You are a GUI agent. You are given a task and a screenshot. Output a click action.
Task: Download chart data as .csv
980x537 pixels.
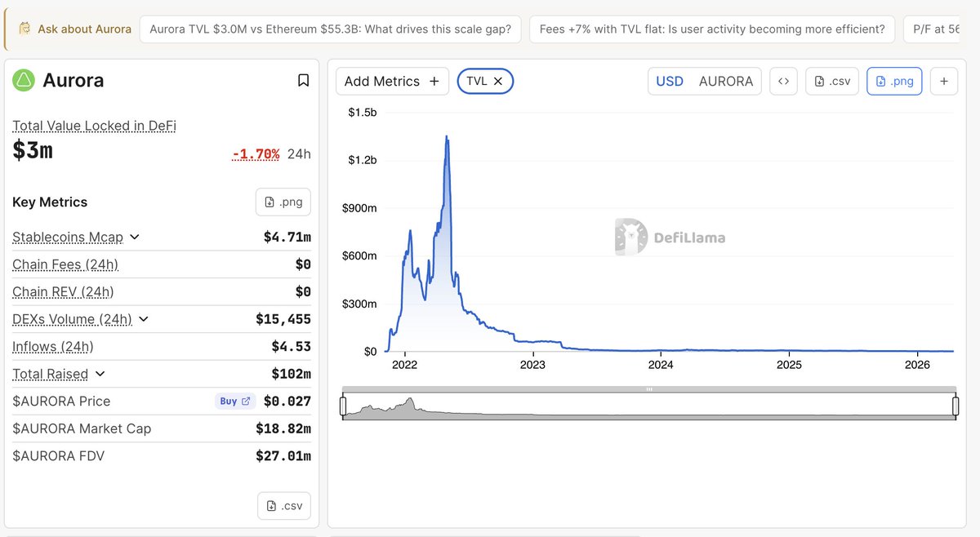832,81
